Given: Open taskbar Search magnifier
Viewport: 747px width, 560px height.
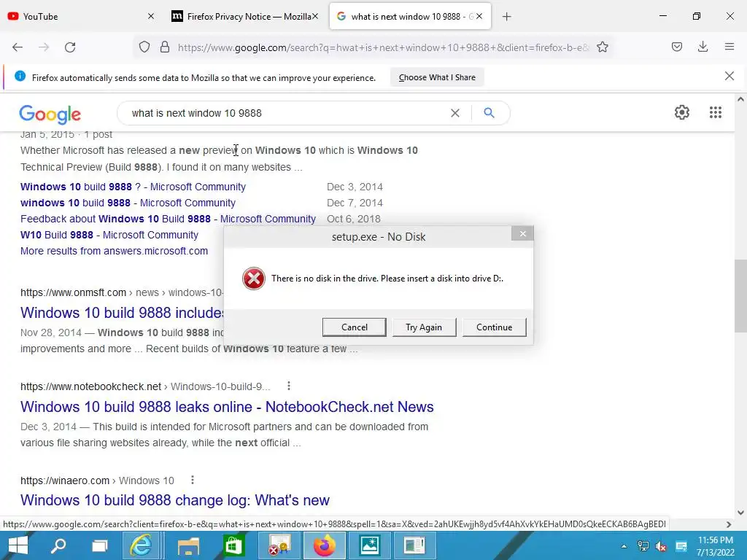Looking at the screenshot, I should [58, 545].
